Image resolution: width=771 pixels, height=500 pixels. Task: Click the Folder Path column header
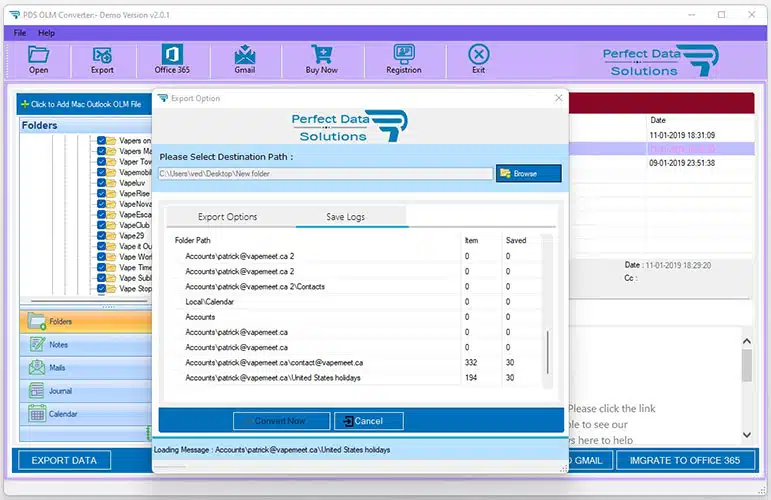tap(193, 240)
